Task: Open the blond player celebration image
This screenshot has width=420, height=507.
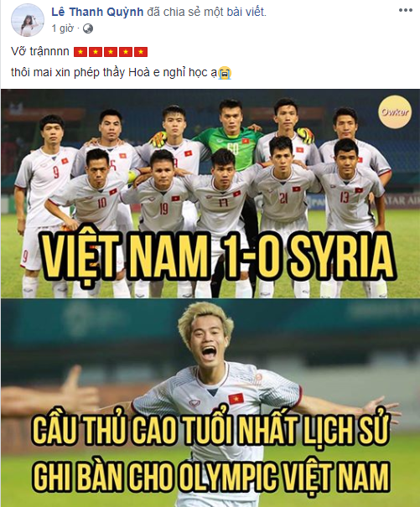Action: (x=210, y=402)
